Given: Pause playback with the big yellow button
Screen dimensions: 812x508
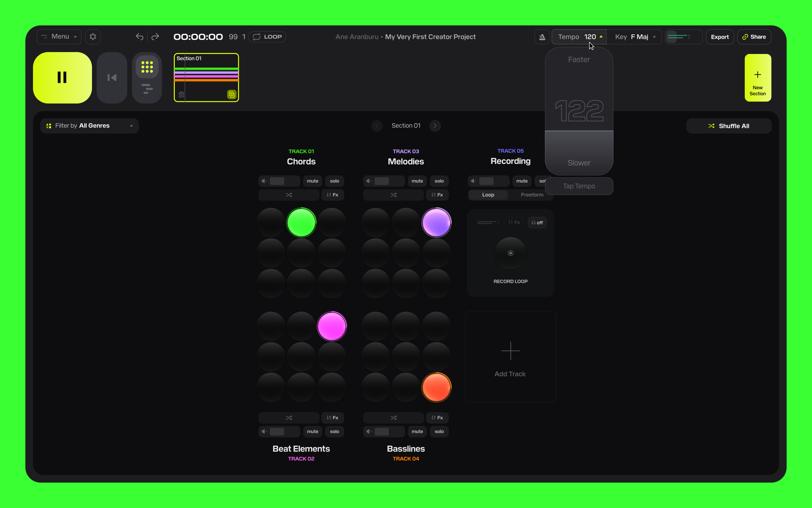Looking at the screenshot, I should coord(62,77).
